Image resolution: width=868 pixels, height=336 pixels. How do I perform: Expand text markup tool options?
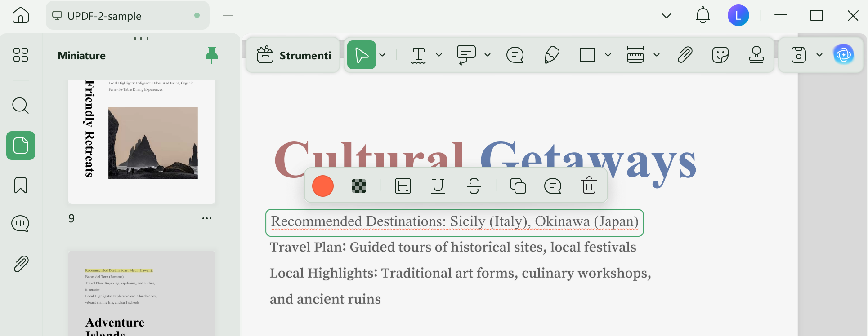pyautogui.click(x=439, y=55)
